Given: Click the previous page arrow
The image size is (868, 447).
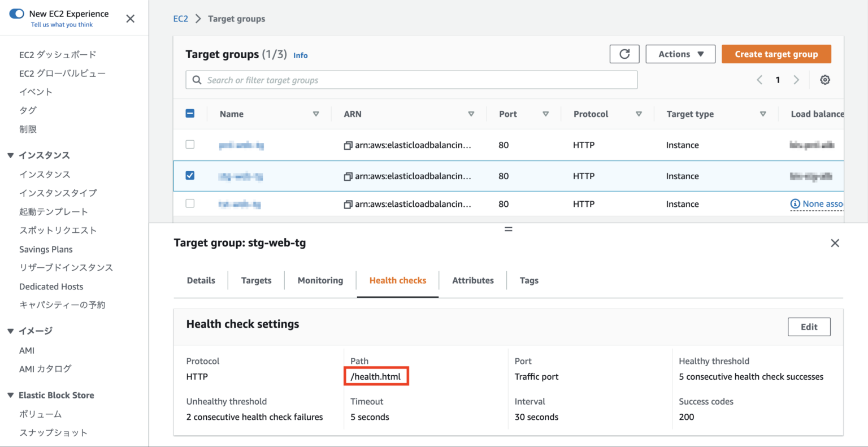Looking at the screenshot, I should point(759,80).
